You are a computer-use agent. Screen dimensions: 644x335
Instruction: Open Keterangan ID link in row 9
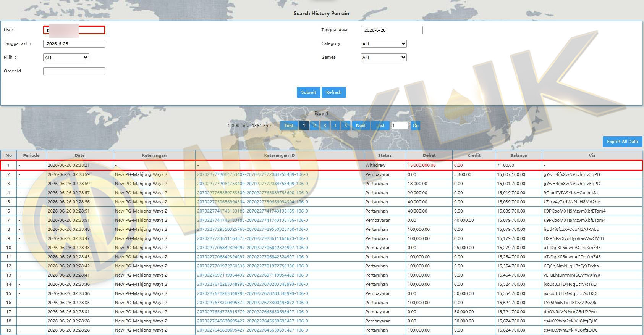pos(252,238)
